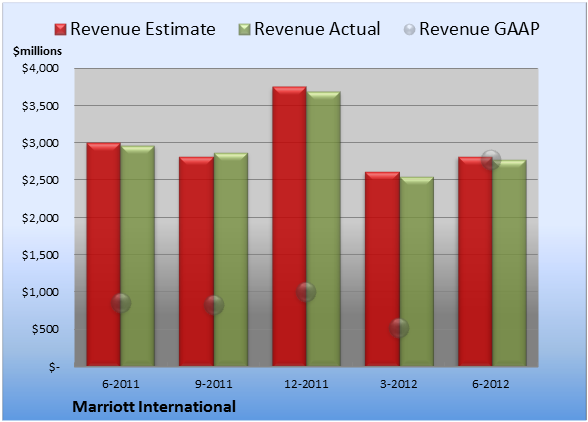Click the GAAP sphere marker for 12-2011
588x422 pixels.
tap(306, 292)
